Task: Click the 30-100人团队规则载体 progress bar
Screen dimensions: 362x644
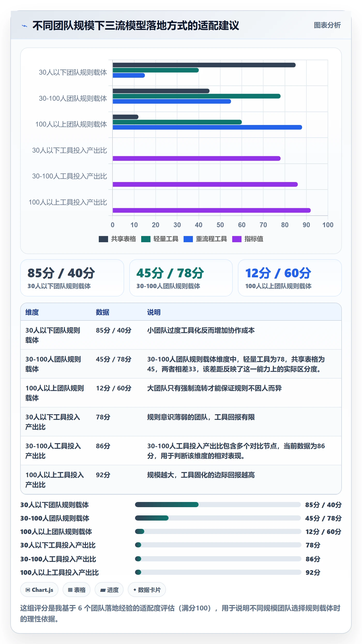Action: tap(218, 518)
